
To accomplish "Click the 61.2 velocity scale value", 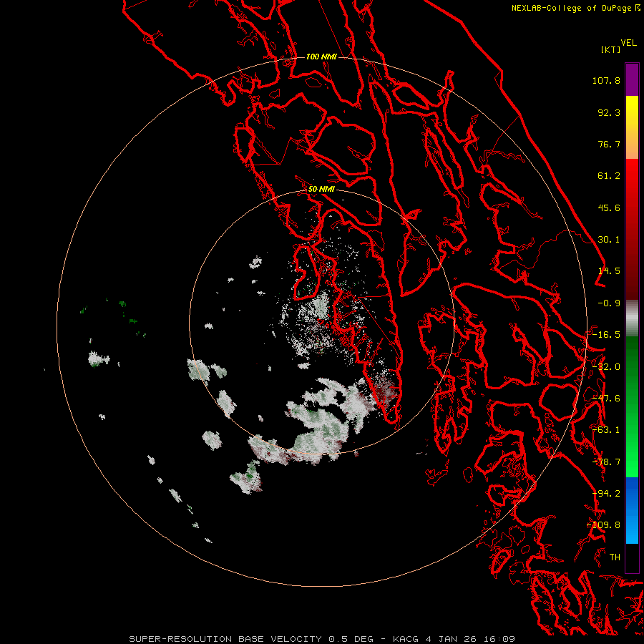I will 609,176.
